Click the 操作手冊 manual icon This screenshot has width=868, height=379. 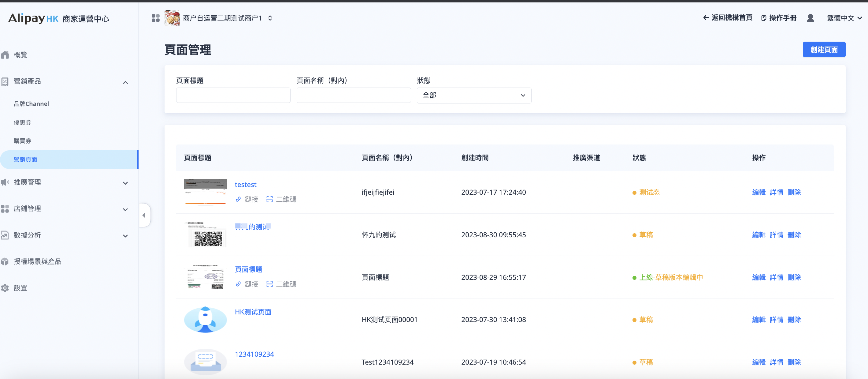tap(764, 18)
